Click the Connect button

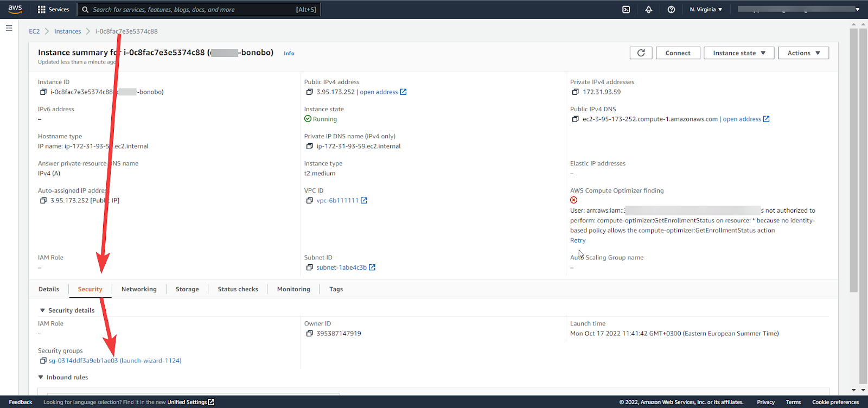678,53
